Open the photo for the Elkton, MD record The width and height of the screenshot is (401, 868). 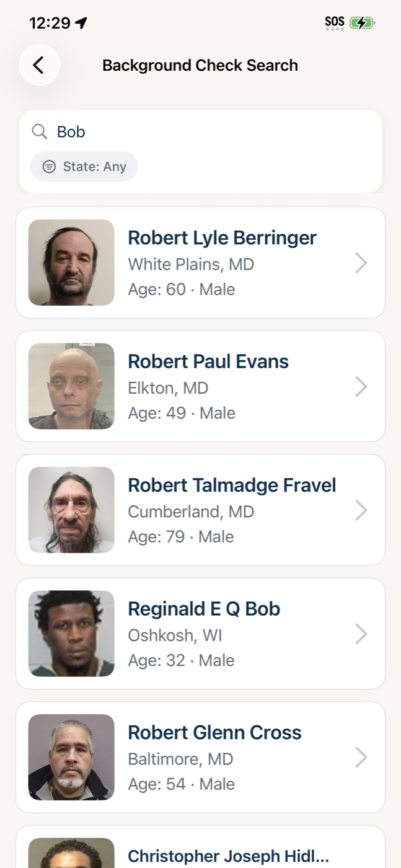(71, 386)
